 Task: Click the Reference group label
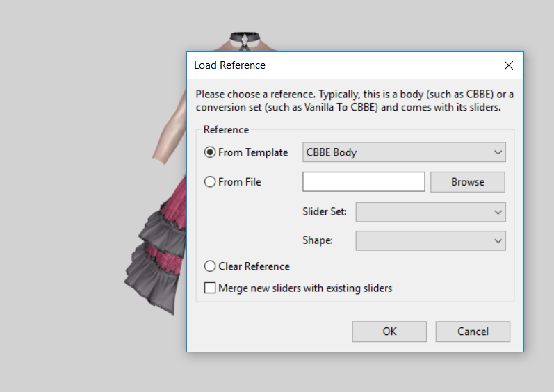pos(226,129)
